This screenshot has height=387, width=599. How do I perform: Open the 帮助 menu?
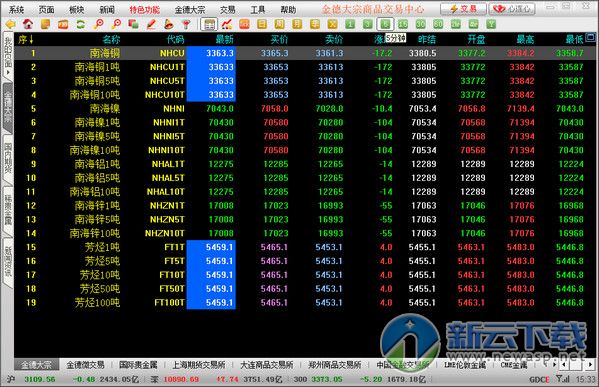[288, 10]
